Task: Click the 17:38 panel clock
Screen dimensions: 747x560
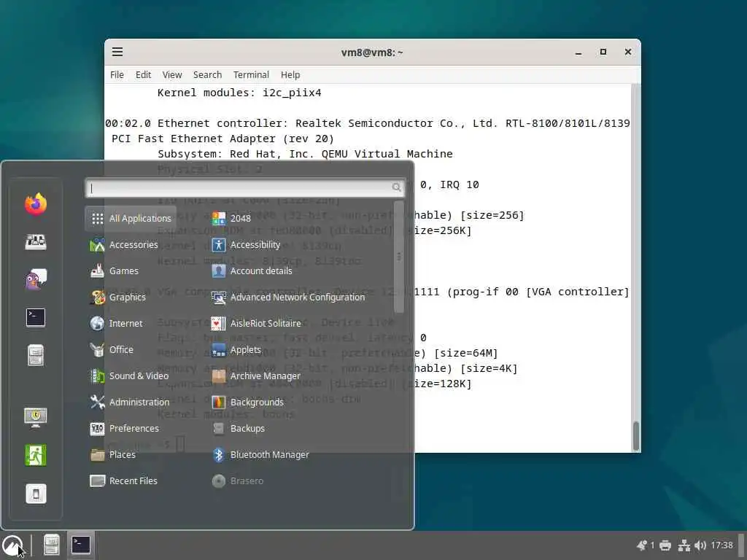Action: (721, 545)
